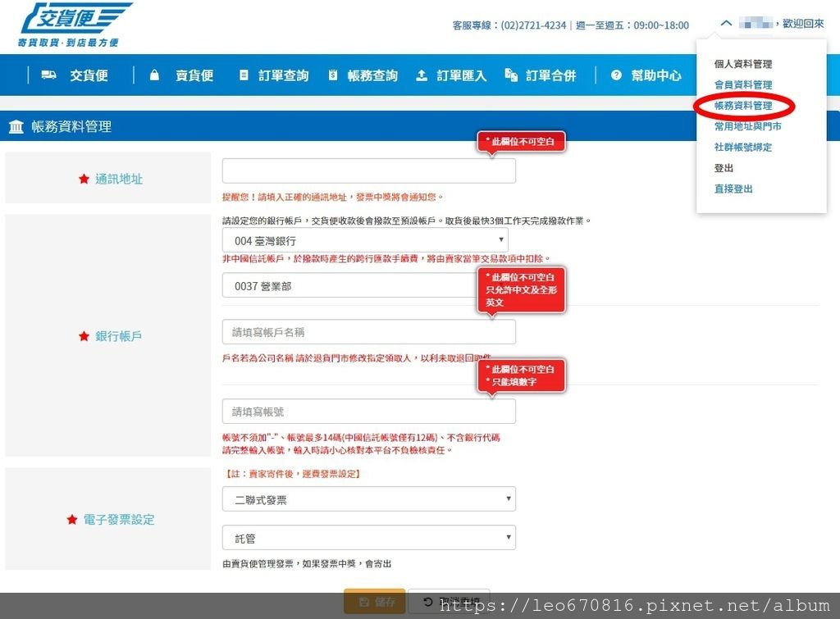Open the 004 臺灣銀行 bank dropdown
The width and height of the screenshot is (840, 619).
[x=365, y=240]
